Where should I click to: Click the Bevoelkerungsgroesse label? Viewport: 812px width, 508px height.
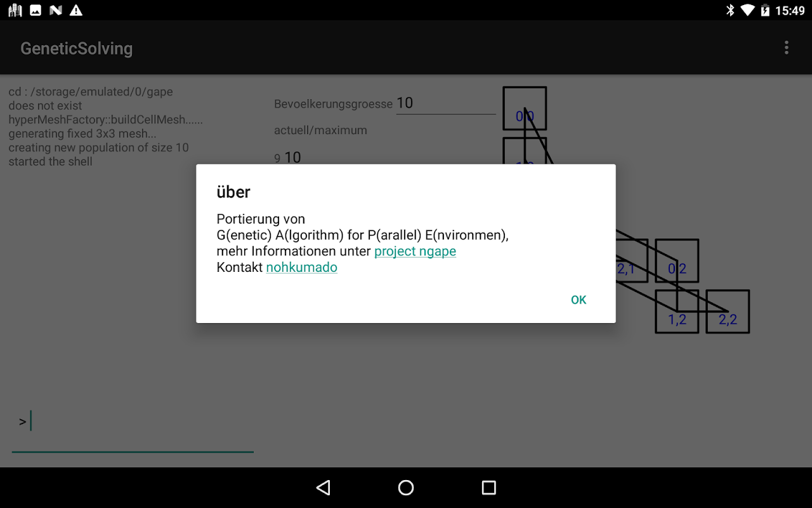(334, 104)
